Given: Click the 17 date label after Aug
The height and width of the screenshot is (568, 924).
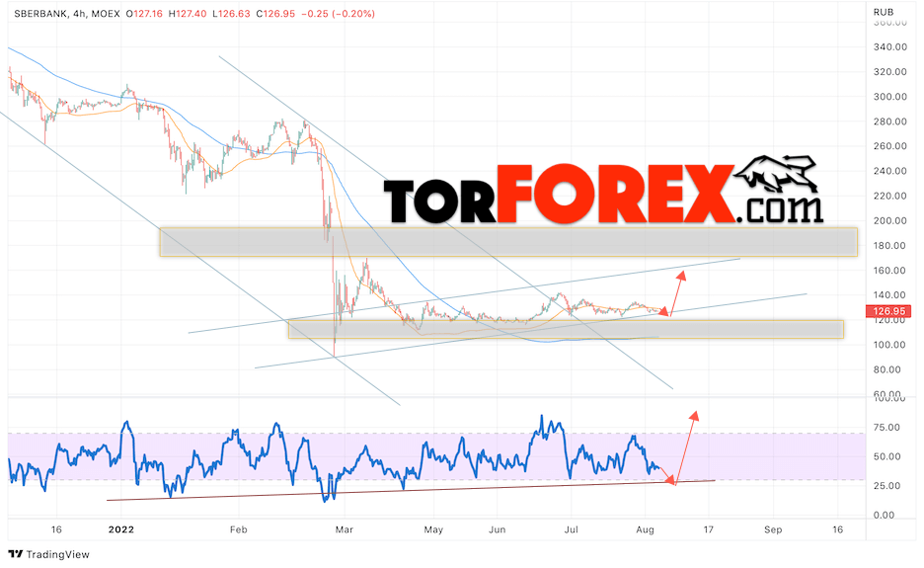Looking at the screenshot, I should [x=709, y=529].
